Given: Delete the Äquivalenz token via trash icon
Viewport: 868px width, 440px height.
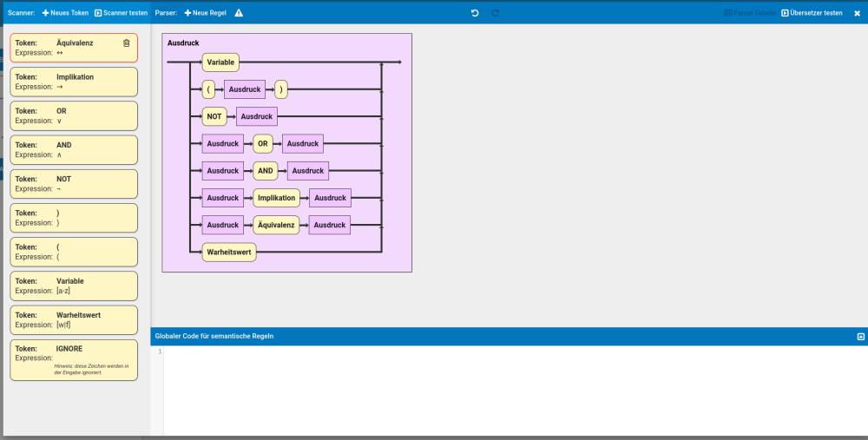Looking at the screenshot, I should tap(126, 43).
